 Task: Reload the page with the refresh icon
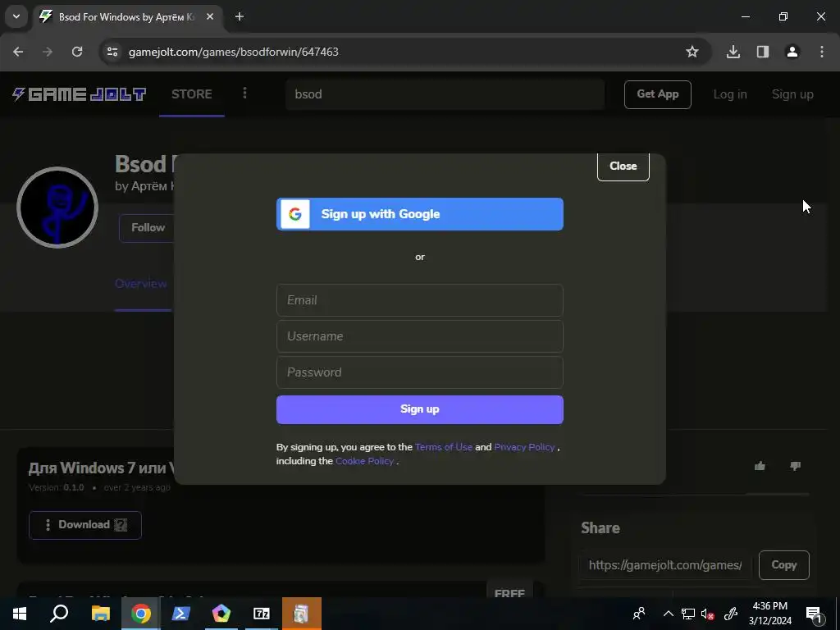77,52
